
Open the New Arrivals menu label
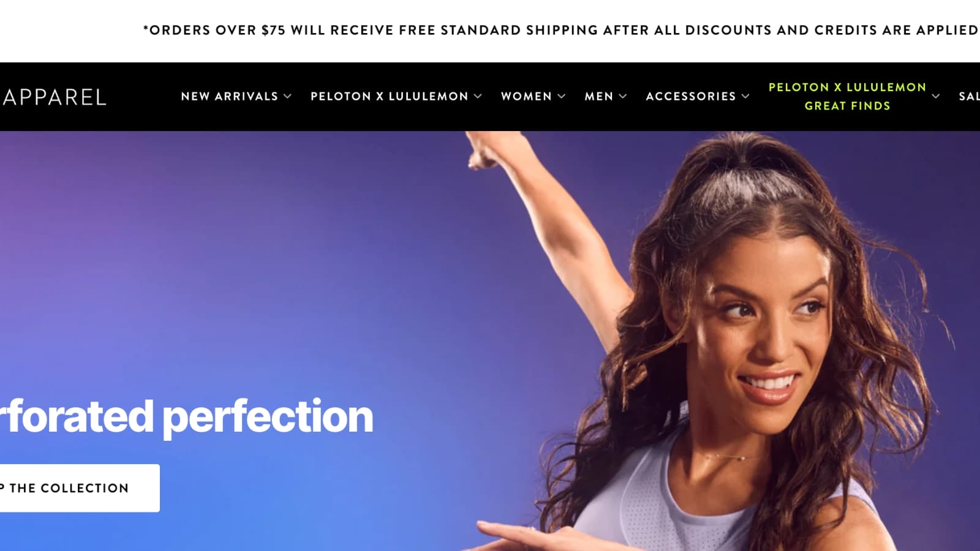230,96
